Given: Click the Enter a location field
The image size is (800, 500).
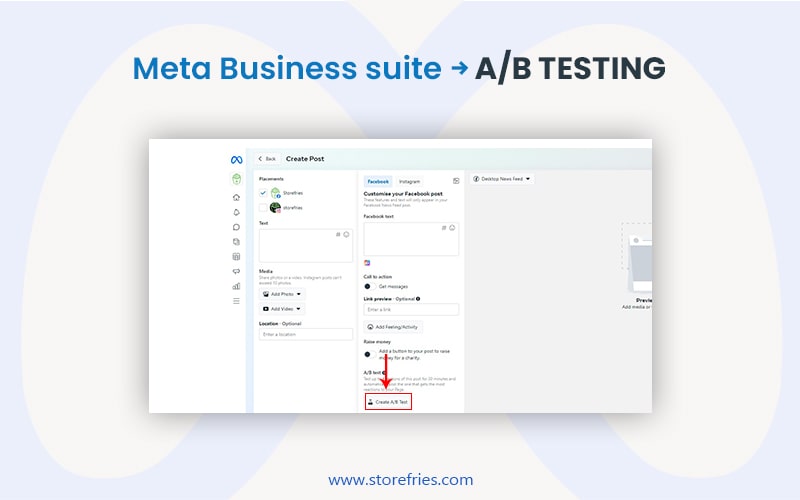Looking at the screenshot, I should pos(305,334).
